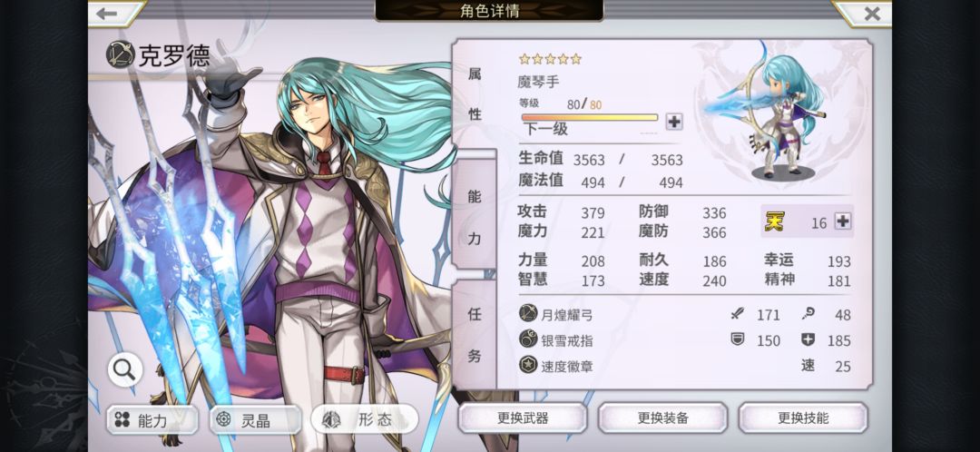The width and height of the screenshot is (980, 452).
Task: Switch to the 属性 tab
Action: (475, 93)
